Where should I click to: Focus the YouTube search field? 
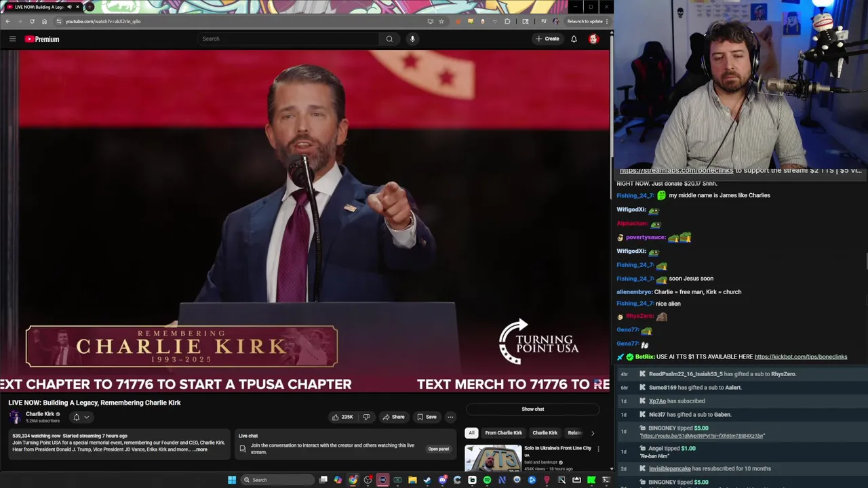click(x=289, y=39)
